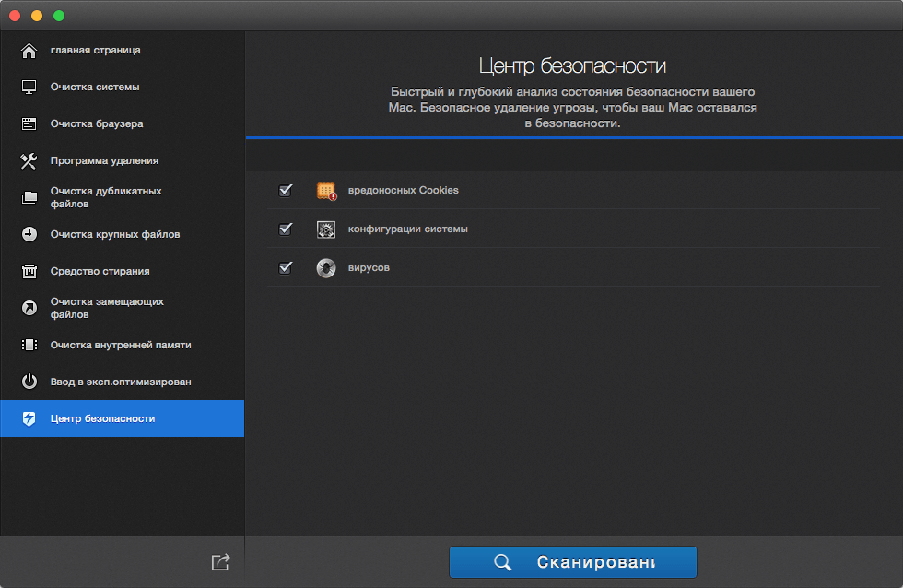Click the tools icon for Программа удаления
The height and width of the screenshot is (588, 903).
click(x=29, y=160)
